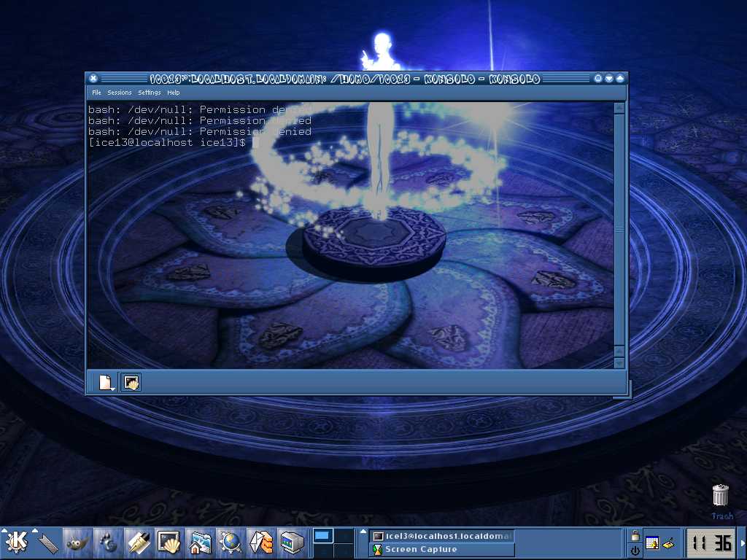Open the mail client envelope icon
The image size is (747, 560).
click(260, 542)
